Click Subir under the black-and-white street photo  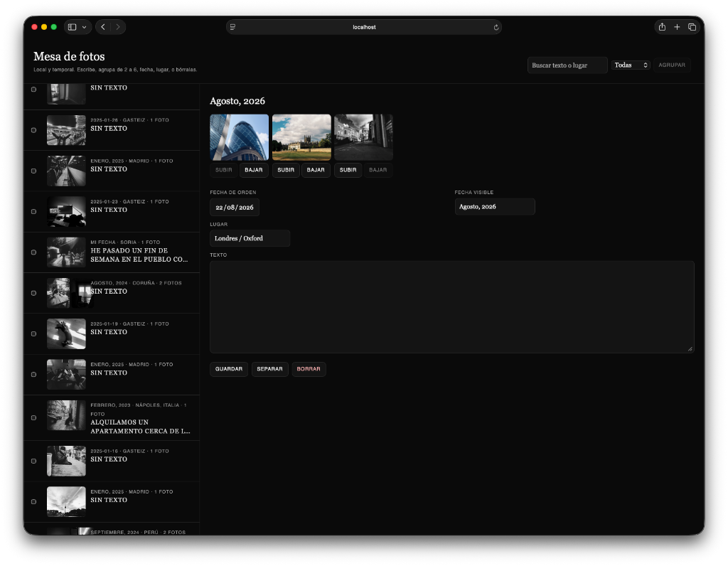[348, 170]
